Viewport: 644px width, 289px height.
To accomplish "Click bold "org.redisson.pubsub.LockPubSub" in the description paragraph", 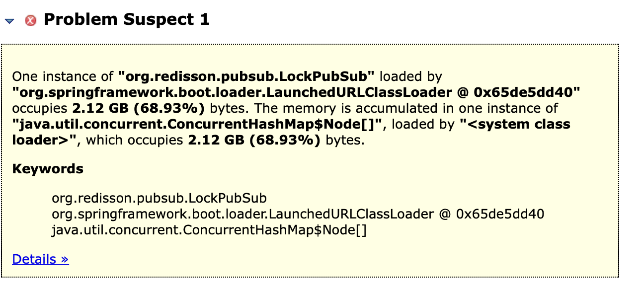I will pyautogui.click(x=249, y=76).
